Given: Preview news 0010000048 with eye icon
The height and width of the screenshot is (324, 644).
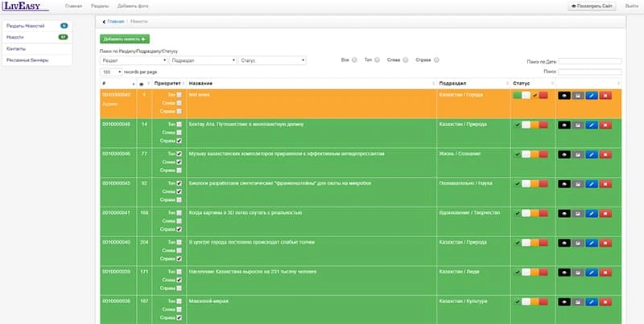Looking at the screenshot, I should (x=564, y=125).
